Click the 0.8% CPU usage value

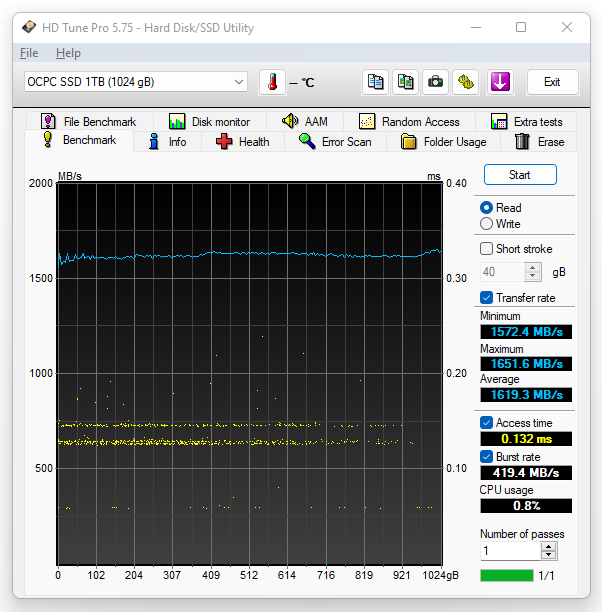pos(526,506)
